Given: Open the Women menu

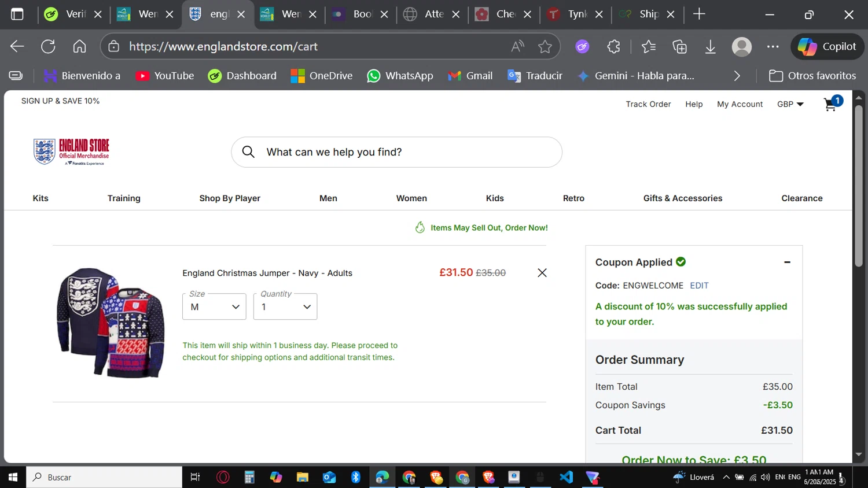Looking at the screenshot, I should pyautogui.click(x=411, y=198).
